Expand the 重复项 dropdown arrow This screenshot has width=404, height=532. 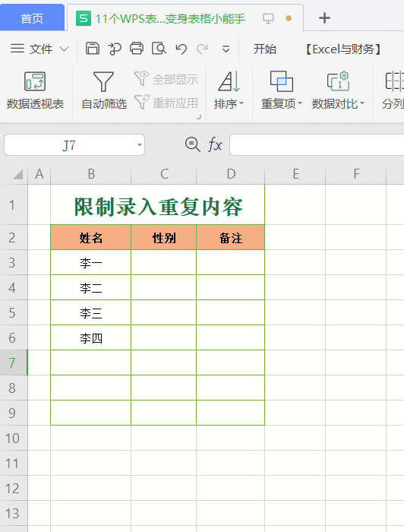click(x=300, y=103)
